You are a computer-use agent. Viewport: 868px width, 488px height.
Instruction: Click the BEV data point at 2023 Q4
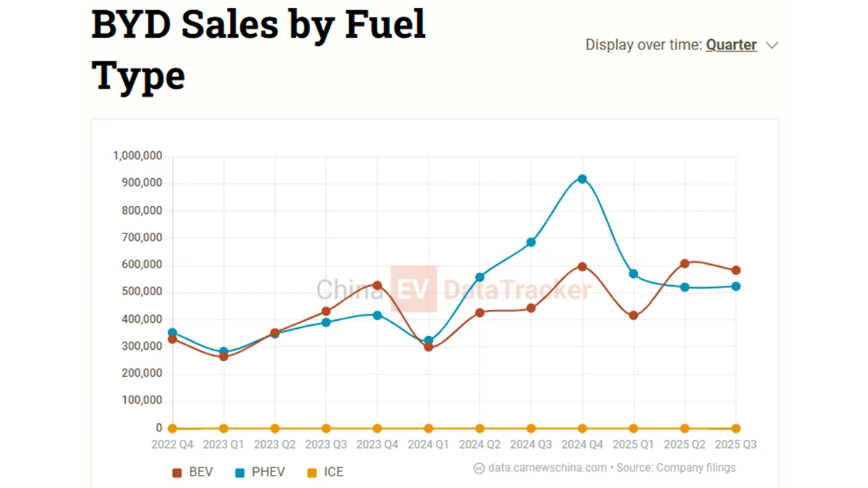tap(378, 285)
